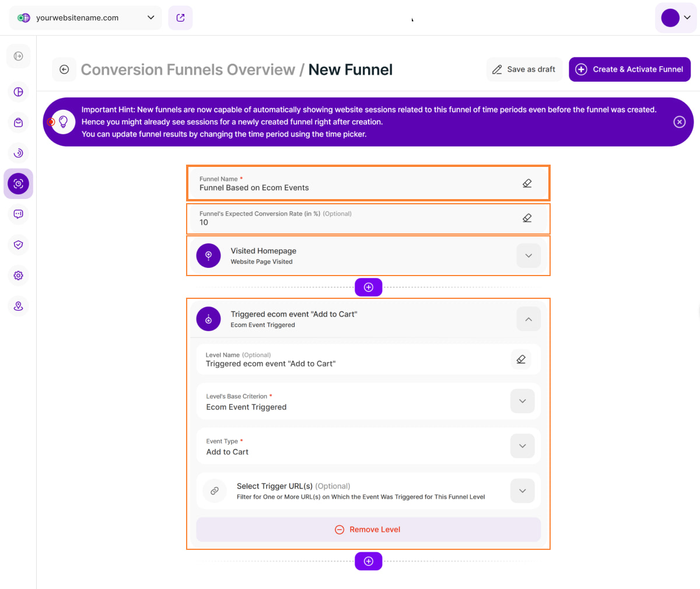
Task: Open website in new tab icon
Action: coord(180,18)
